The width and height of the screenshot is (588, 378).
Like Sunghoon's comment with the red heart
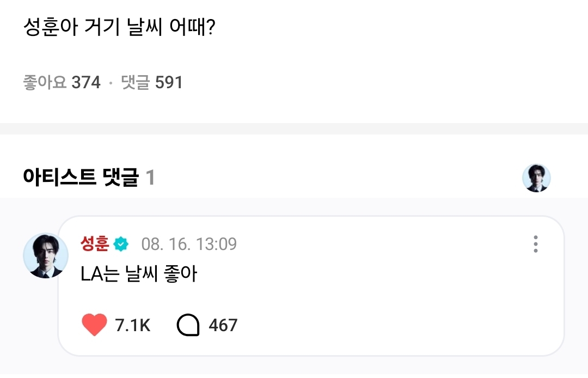(x=94, y=325)
